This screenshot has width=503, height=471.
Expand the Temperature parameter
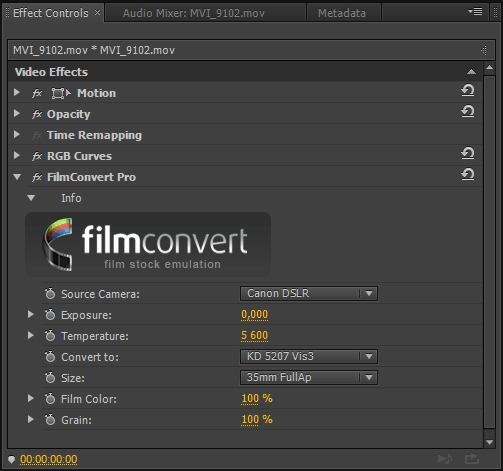(31, 335)
